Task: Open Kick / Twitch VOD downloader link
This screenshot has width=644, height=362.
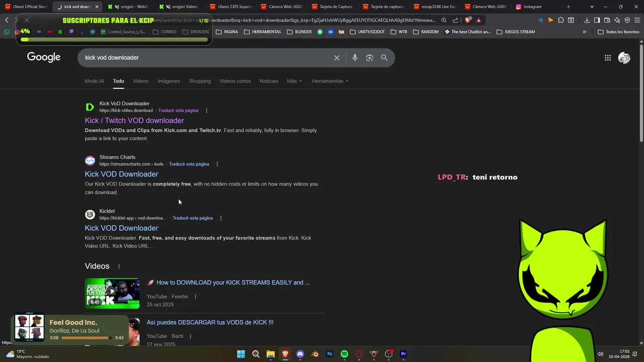Action: 134,121
